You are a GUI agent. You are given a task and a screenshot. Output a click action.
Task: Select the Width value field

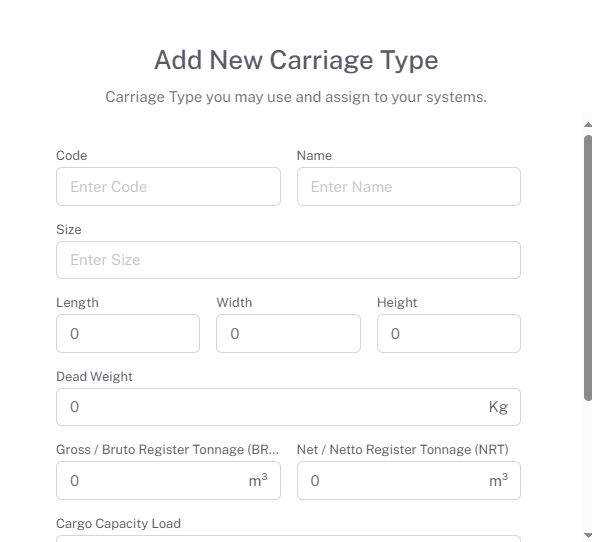[288, 334]
